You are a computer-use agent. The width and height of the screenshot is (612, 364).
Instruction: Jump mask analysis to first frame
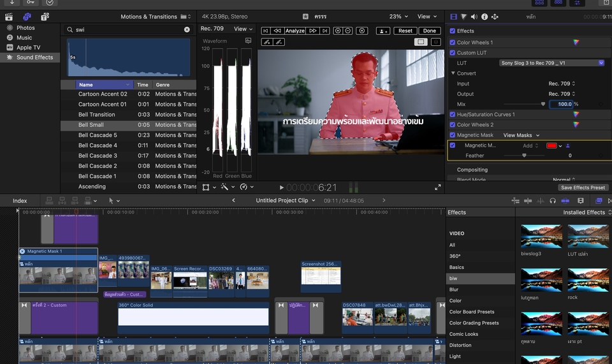tap(265, 31)
